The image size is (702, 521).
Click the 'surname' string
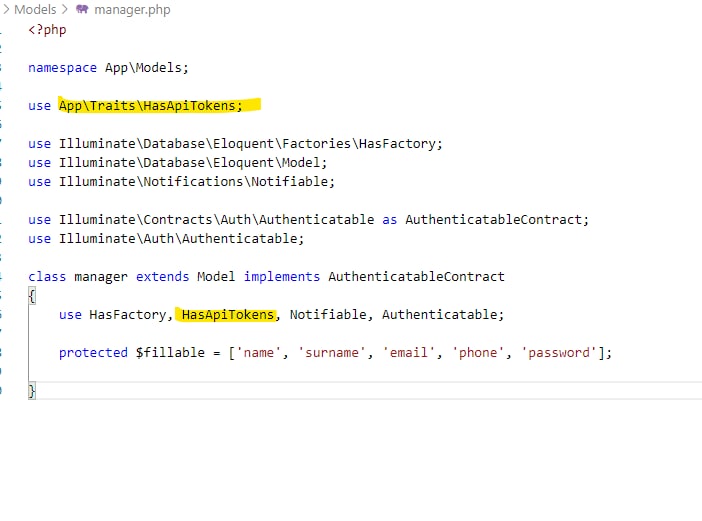332,353
